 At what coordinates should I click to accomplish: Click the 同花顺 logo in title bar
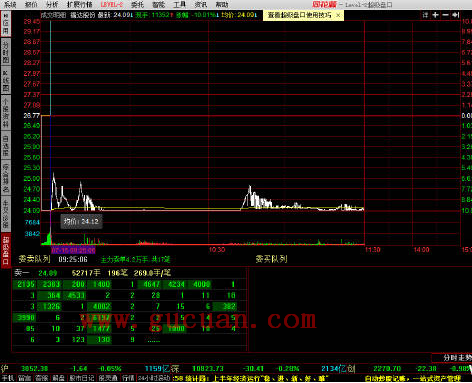[324, 5]
